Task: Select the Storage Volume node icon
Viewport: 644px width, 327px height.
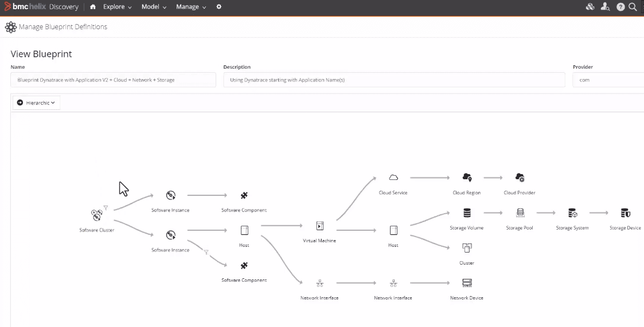Action: [x=467, y=213]
